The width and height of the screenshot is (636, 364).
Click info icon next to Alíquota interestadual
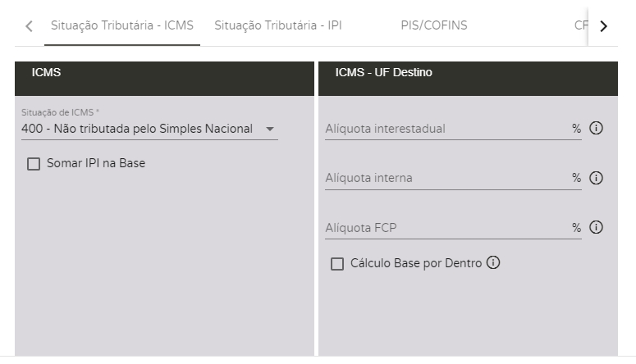point(597,128)
